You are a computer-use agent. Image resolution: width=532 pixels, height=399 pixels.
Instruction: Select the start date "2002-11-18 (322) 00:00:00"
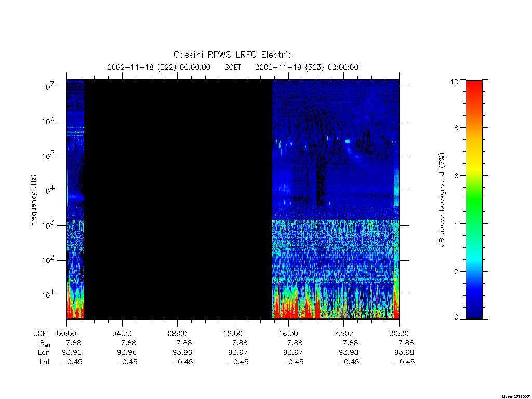[159, 67]
